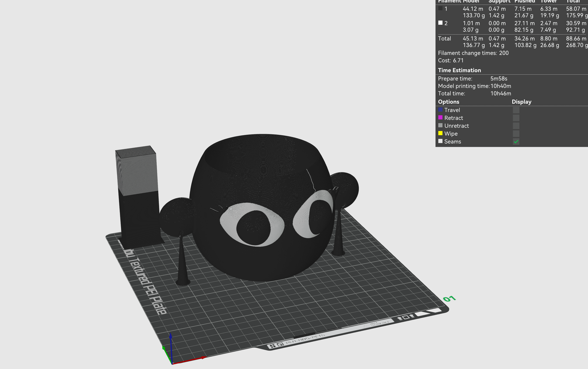Click the Total row model length '45.13 m'
The height and width of the screenshot is (369, 588).
tap(473, 38)
